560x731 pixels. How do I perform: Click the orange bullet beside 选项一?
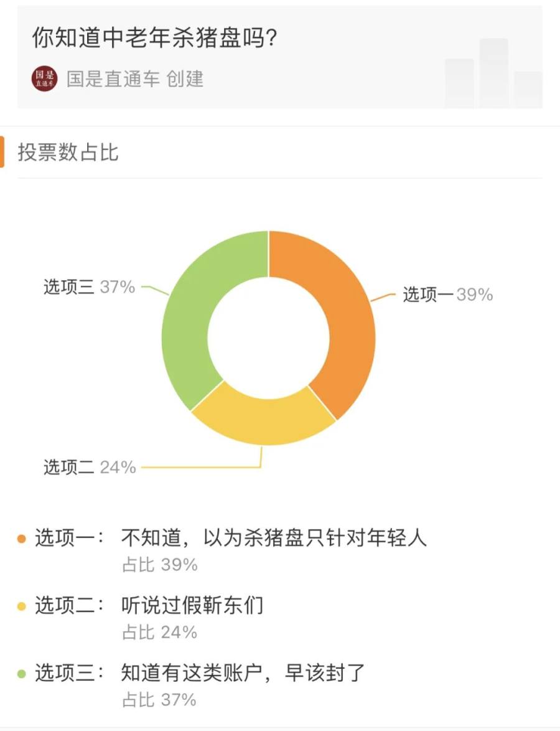pyautogui.click(x=22, y=539)
